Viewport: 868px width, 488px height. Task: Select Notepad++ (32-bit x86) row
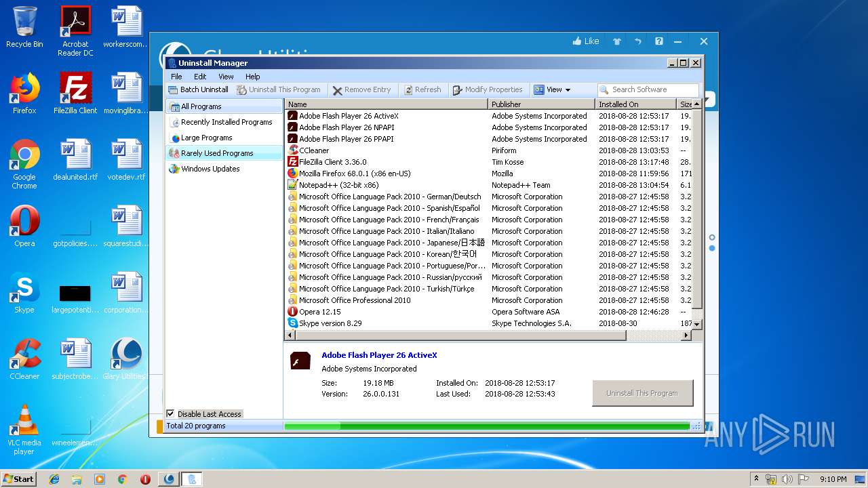coord(488,185)
